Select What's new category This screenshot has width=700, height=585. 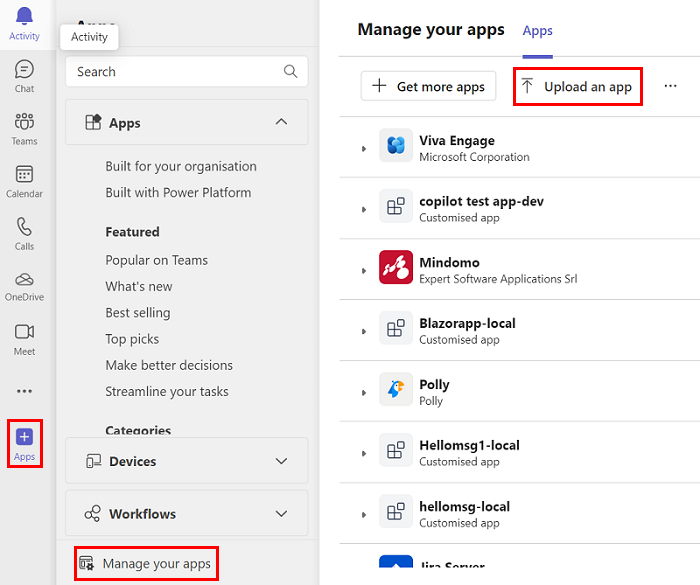coord(139,286)
